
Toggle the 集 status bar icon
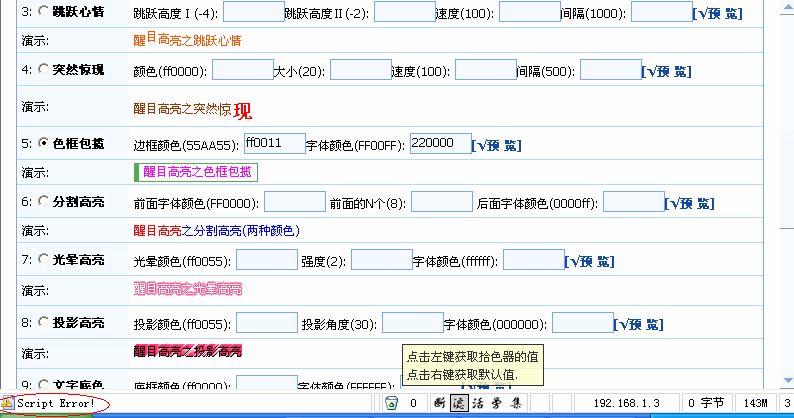[x=516, y=403]
